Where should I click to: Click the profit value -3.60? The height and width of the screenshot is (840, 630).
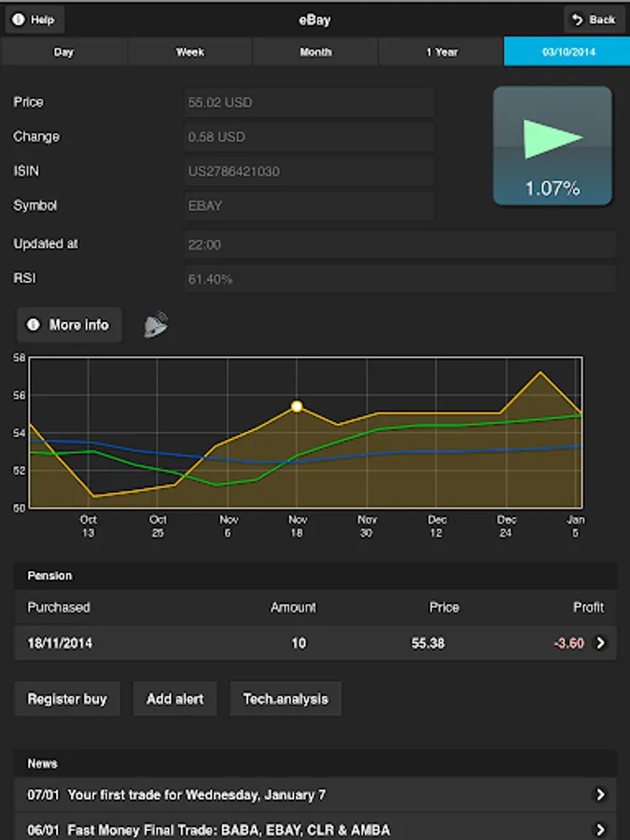click(x=568, y=643)
